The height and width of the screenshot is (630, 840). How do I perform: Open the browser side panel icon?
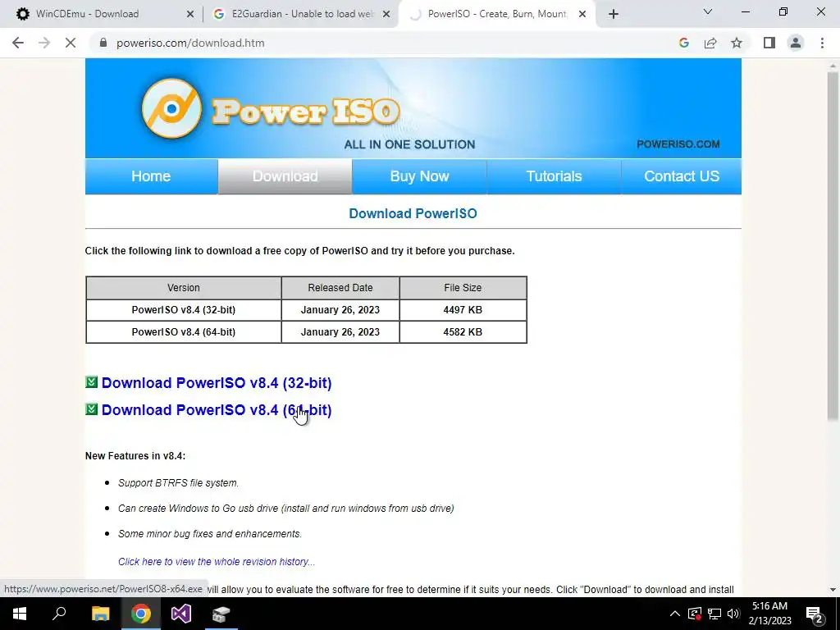tap(769, 43)
